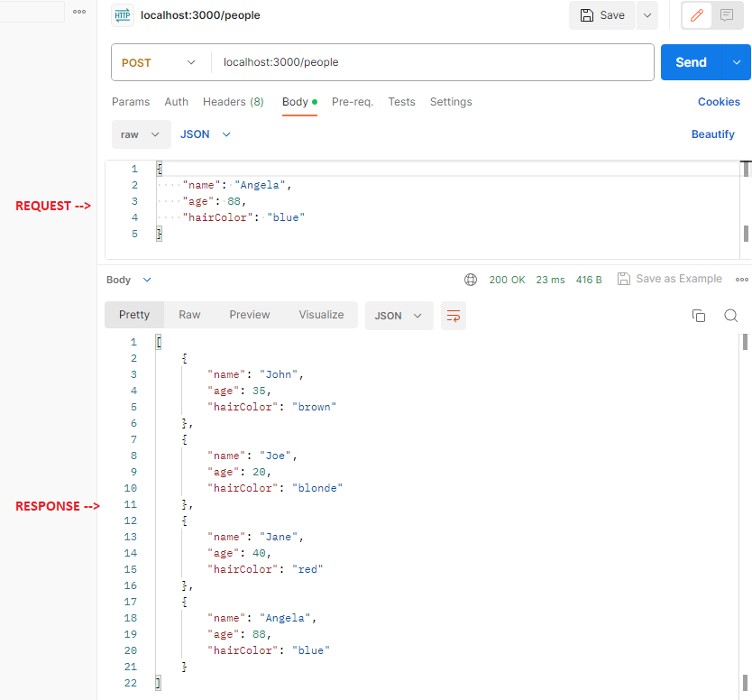The image size is (752, 700).
Task: Open the POST method dropdown
Action: [159, 62]
